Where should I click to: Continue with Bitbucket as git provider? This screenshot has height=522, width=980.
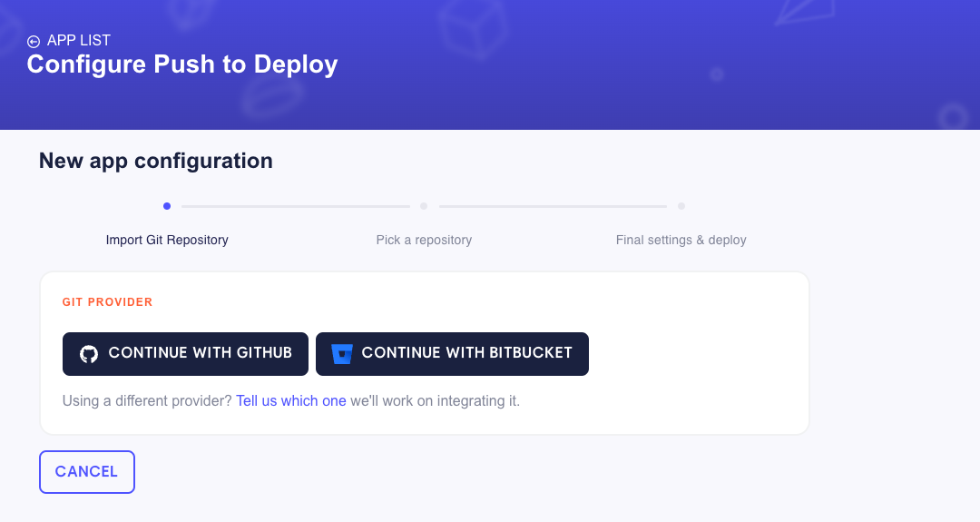[452, 354]
